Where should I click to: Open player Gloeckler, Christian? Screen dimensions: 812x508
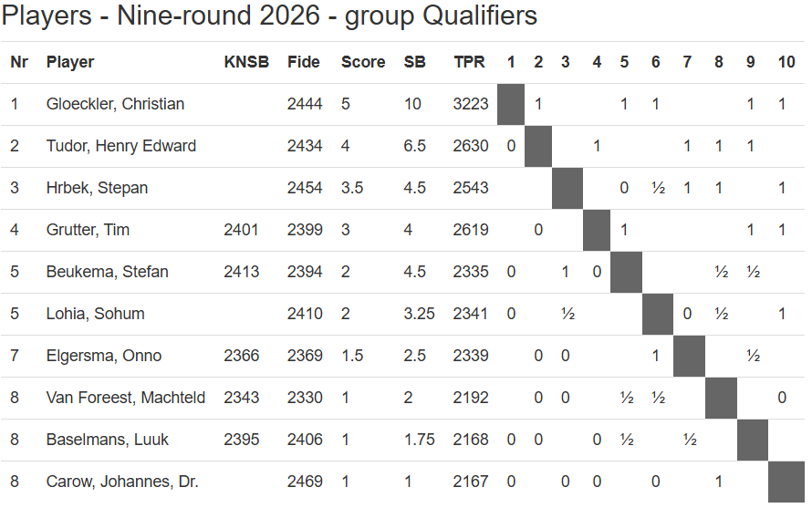pyautogui.click(x=115, y=104)
